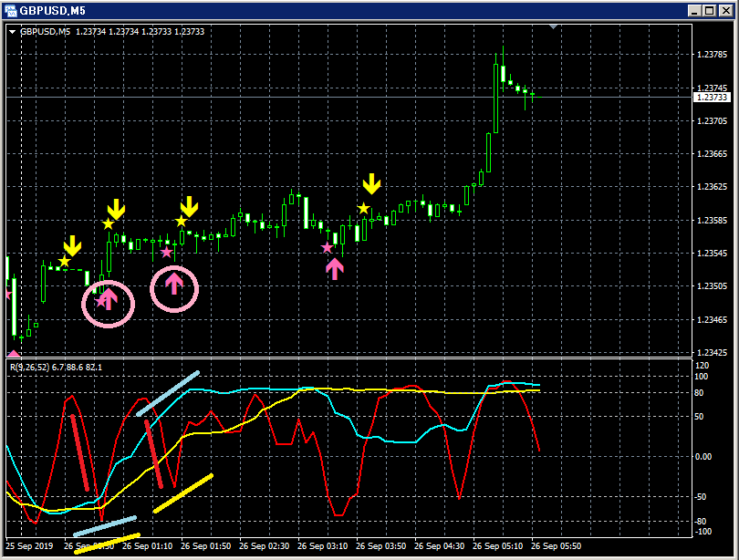
Task: Click the time label 26 Sep 05:50
Action: coord(557,546)
